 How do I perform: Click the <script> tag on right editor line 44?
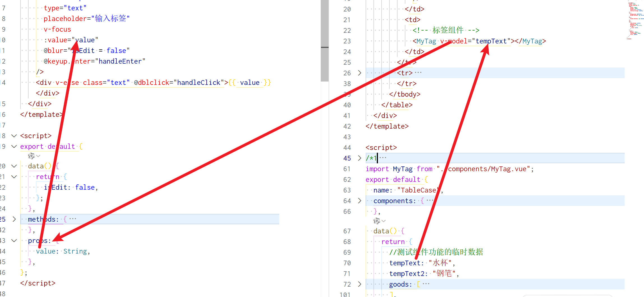coord(381,148)
